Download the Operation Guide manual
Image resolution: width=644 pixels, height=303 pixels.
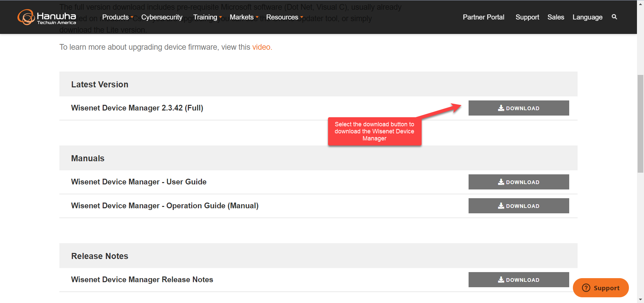519,206
